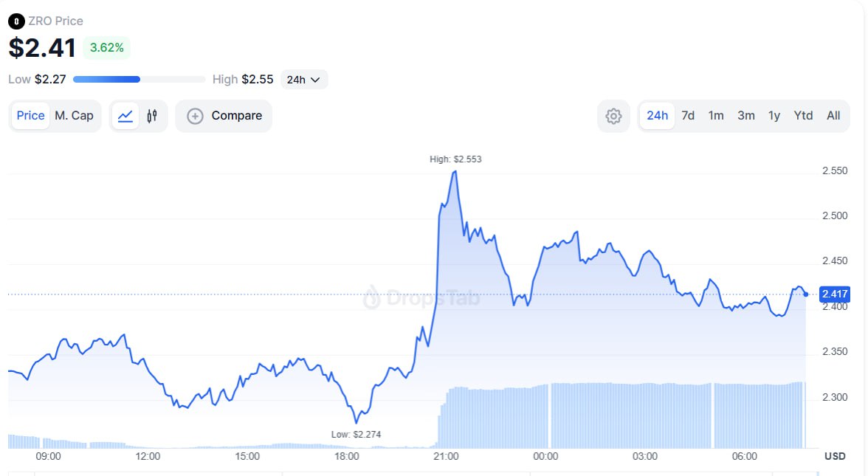Image resolution: width=868 pixels, height=476 pixels.
Task: Show the All time range
Action: (x=833, y=116)
